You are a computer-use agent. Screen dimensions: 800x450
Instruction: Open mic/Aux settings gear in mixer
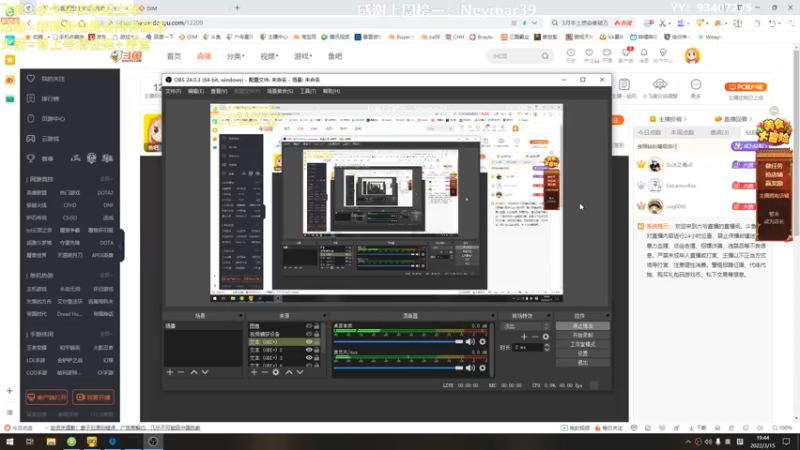click(482, 368)
